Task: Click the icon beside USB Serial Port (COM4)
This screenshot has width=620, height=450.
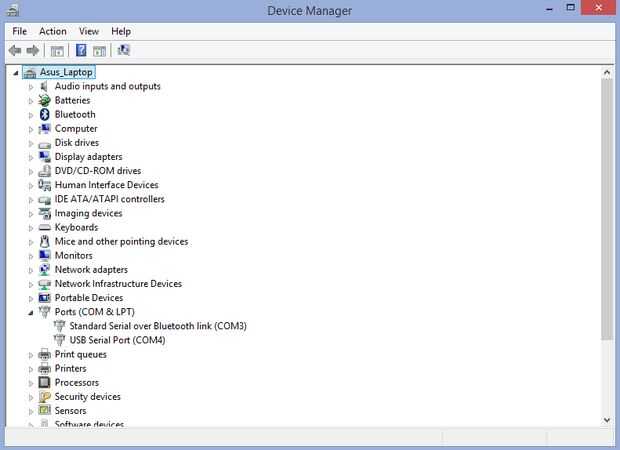Action: (59, 340)
